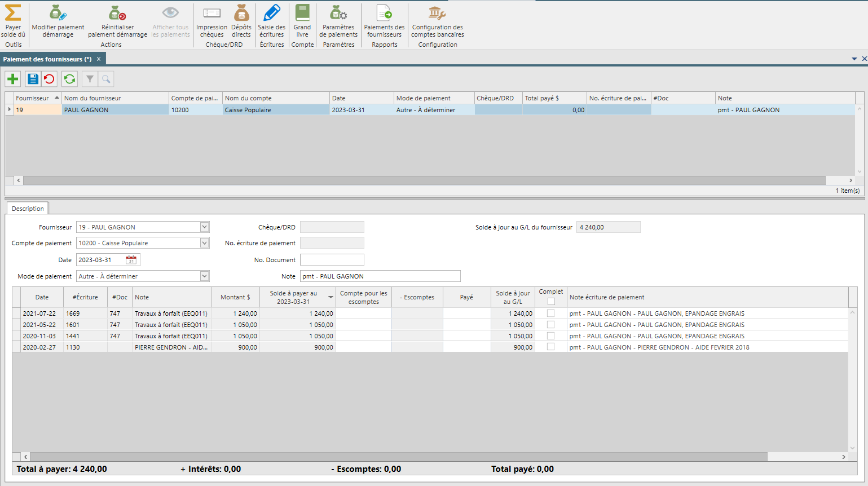Viewport: 868px width, 486px height.
Task: Click the Nom du fournisseur column header
Action: pyautogui.click(x=115, y=98)
